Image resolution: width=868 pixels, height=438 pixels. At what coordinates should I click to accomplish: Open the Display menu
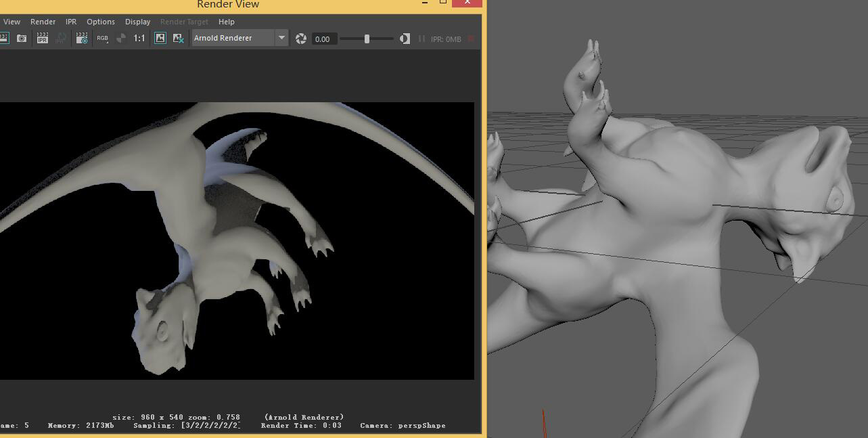(137, 22)
